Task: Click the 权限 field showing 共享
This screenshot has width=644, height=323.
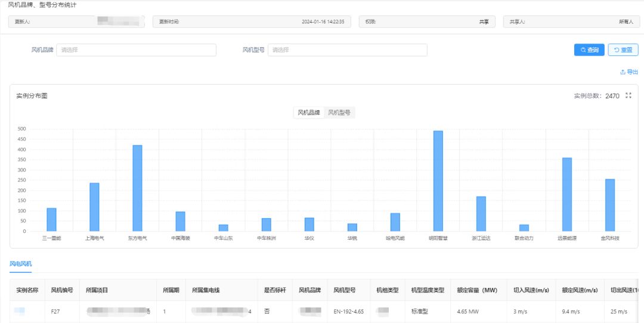Action: [427, 22]
